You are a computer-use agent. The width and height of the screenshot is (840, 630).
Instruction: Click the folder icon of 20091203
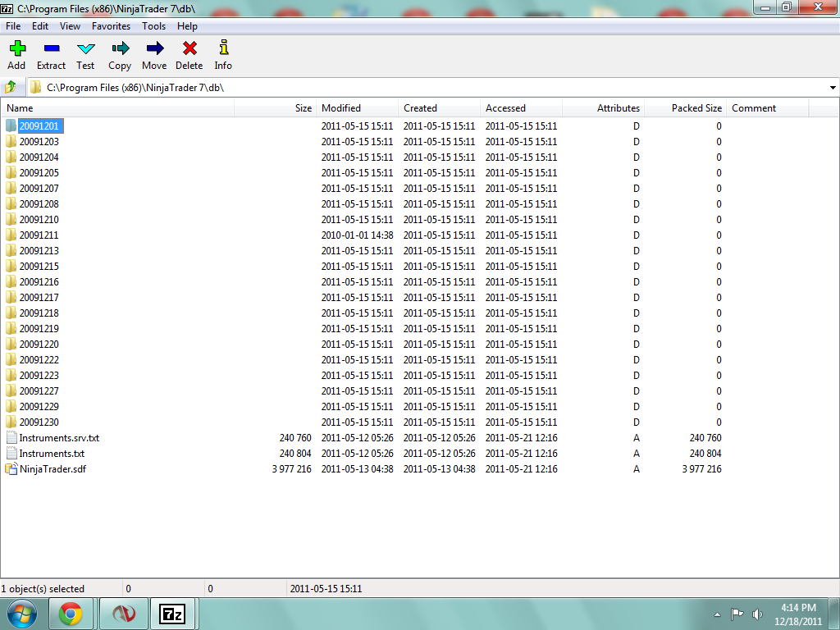[11, 141]
